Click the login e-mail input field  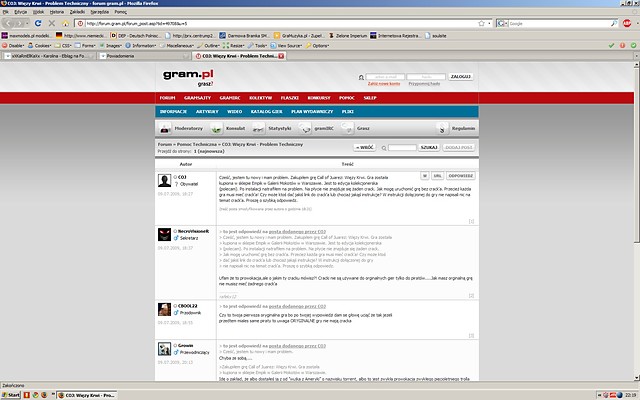pos(385,77)
